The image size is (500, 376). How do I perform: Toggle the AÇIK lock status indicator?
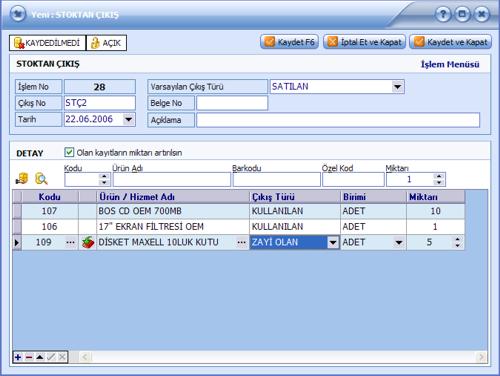(106, 43)
